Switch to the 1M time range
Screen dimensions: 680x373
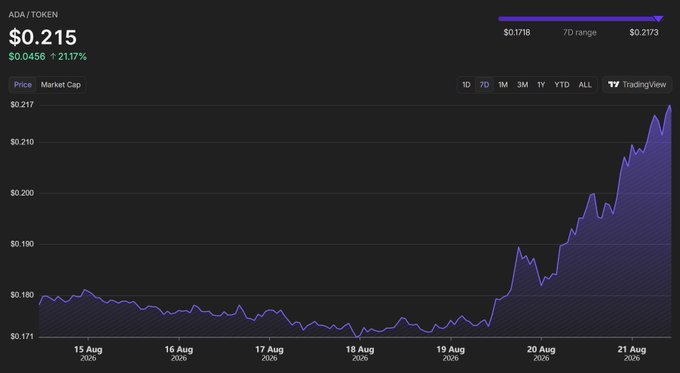pyautogui.click(x=503, y=85)
